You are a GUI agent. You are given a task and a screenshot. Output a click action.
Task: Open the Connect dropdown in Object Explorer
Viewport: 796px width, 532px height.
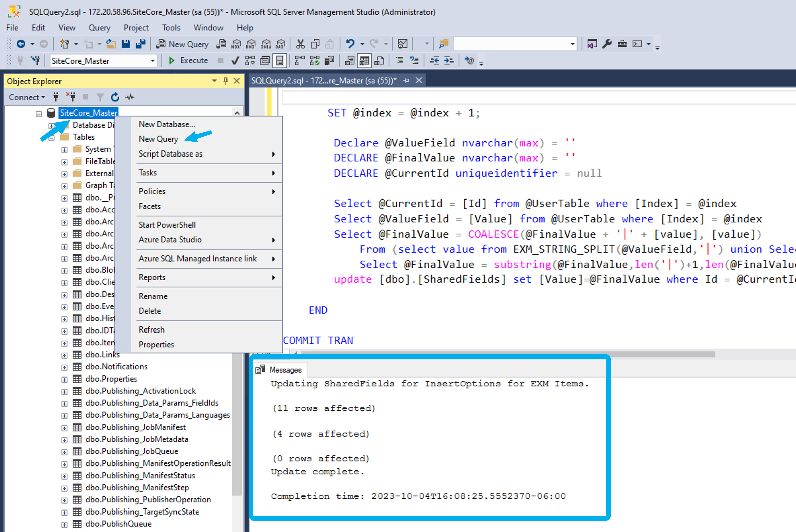(x=27, y=97)
